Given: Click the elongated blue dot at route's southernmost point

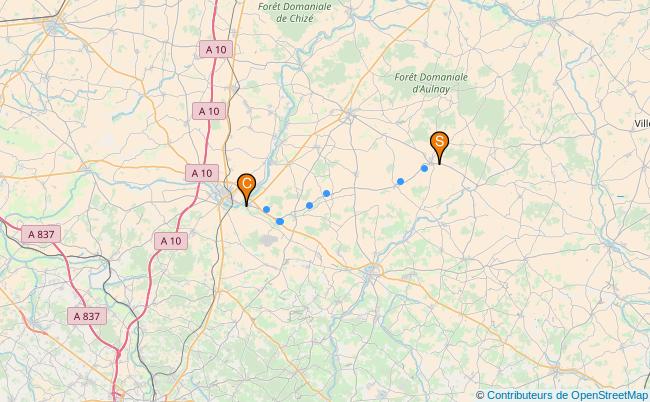Looking at the screenshot, I should tap(280, 221).
